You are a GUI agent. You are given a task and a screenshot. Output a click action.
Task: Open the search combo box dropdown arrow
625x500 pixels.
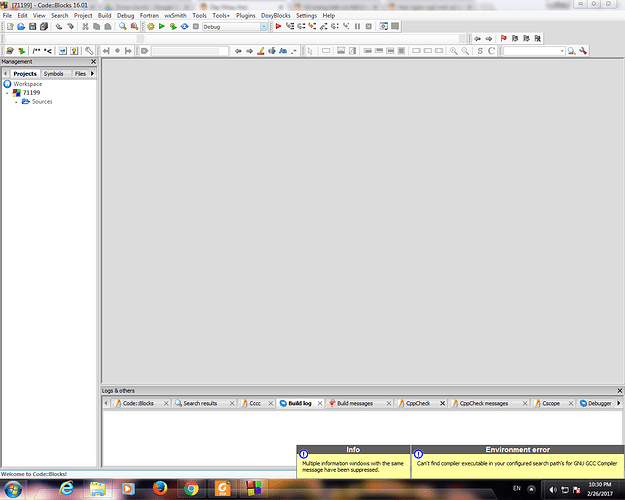[x=562, y=51]
